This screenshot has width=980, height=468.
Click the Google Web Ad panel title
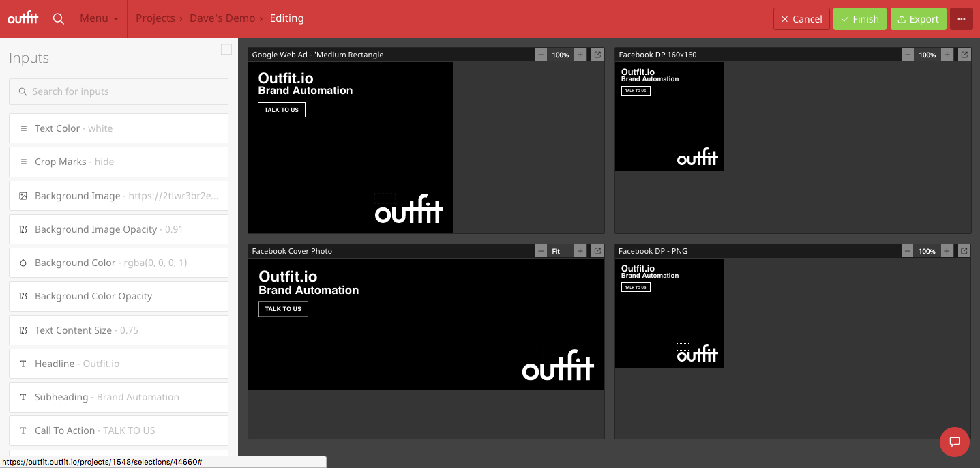click(318, 55)
